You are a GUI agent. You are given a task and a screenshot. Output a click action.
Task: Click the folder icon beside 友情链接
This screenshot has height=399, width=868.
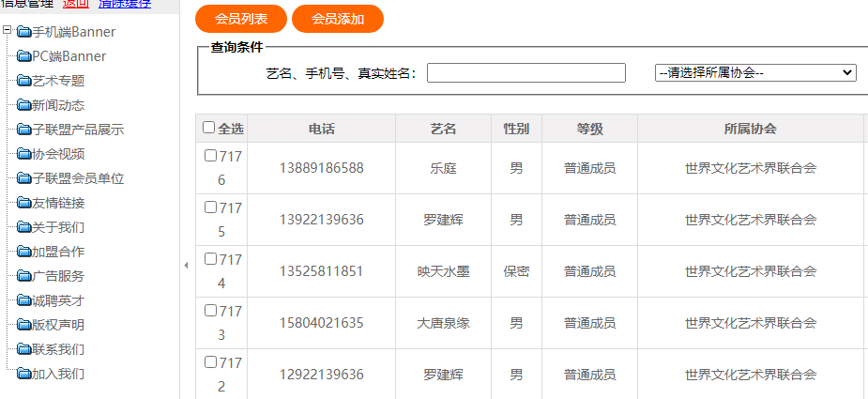coord(23,203)
